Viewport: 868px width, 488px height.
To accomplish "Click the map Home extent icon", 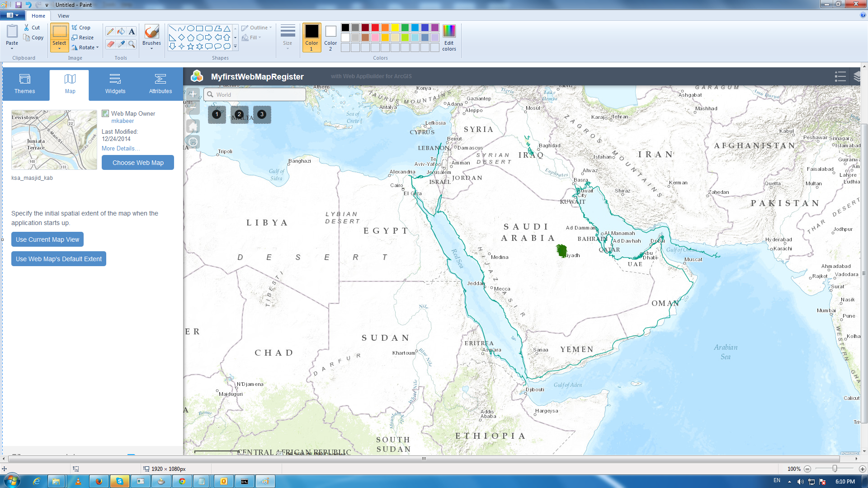I will [x=193, y=126].
